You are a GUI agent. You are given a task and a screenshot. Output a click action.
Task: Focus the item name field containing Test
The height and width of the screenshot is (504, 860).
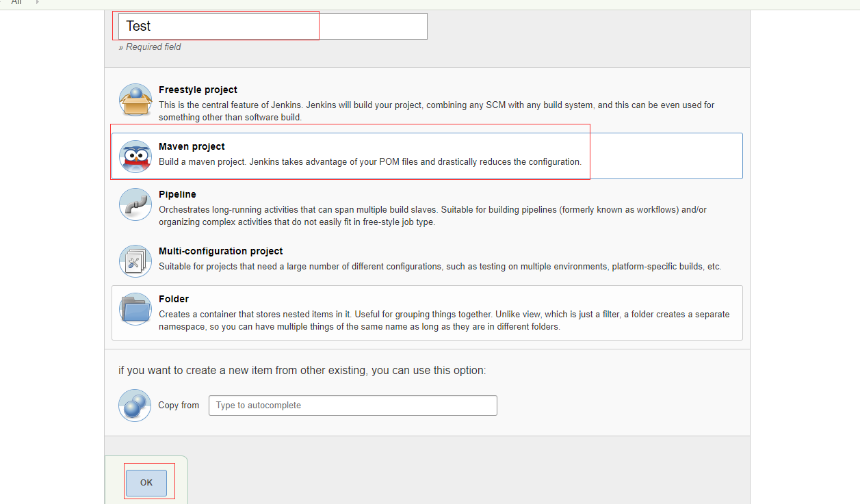coord(273,26)
